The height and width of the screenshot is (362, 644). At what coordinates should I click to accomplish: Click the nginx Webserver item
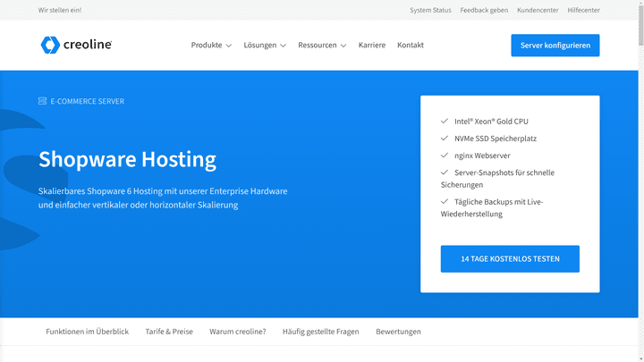click(482, 156)
